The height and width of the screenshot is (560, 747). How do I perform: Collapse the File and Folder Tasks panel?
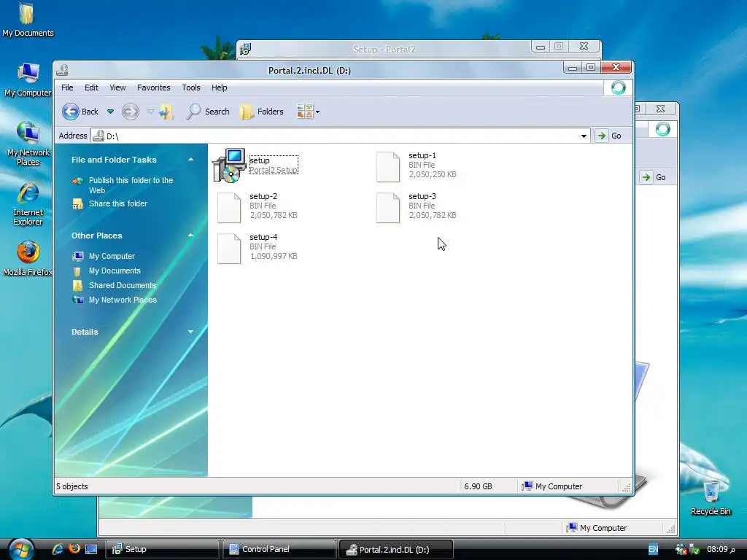[190, 160]
